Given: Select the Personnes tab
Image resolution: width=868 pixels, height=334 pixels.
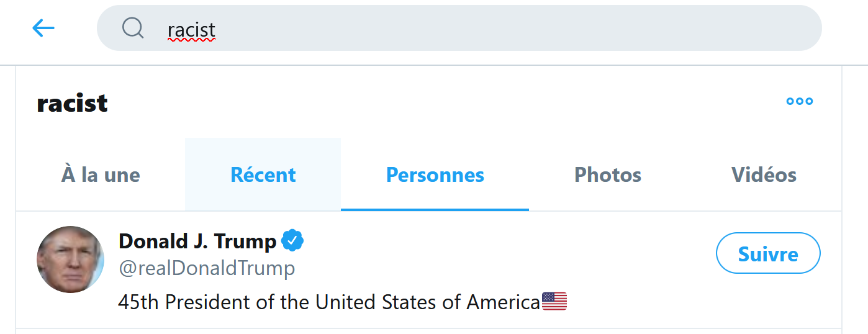Looking at the screenshot, I should point(435,175).
